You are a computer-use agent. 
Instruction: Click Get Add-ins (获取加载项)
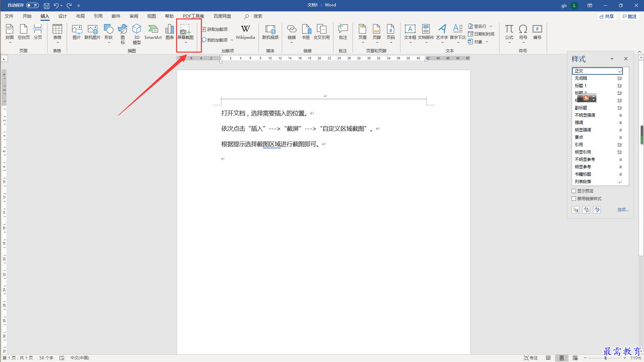click(x=215, y=29)
